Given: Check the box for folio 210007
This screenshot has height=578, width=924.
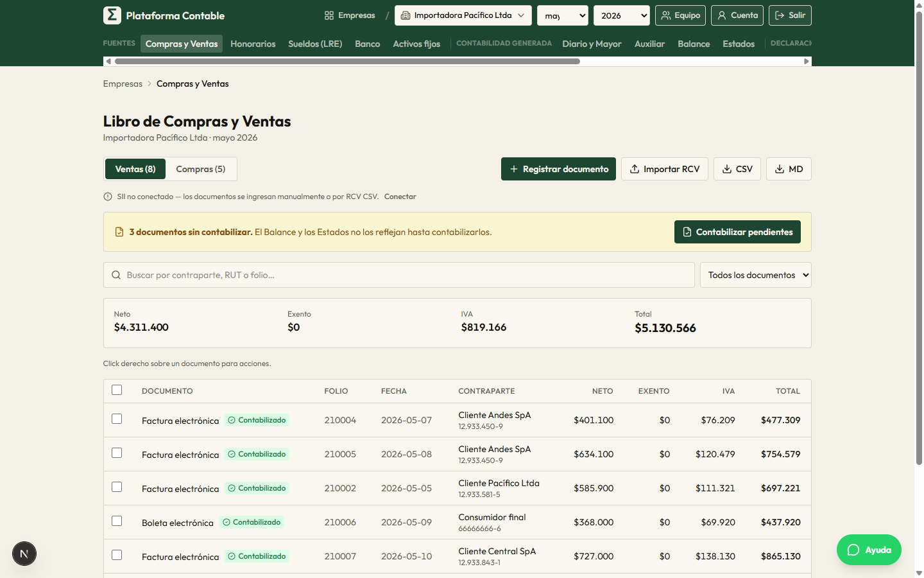Looking at the screenshot, I should point(117,555).
